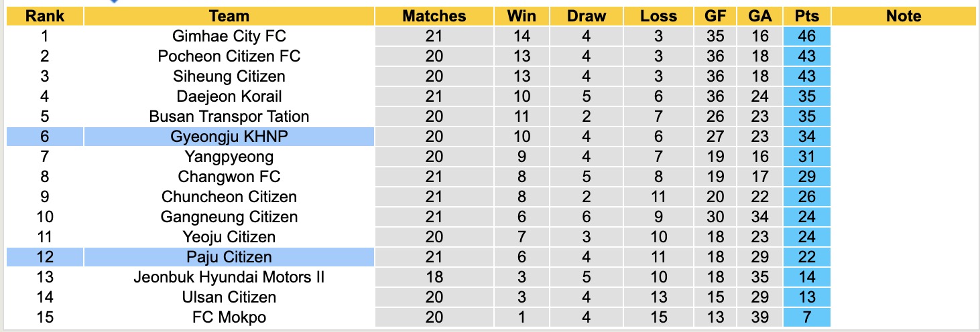Click the Note column header
Viewport: 980px width, 332px height.
(x=904, y=16)
